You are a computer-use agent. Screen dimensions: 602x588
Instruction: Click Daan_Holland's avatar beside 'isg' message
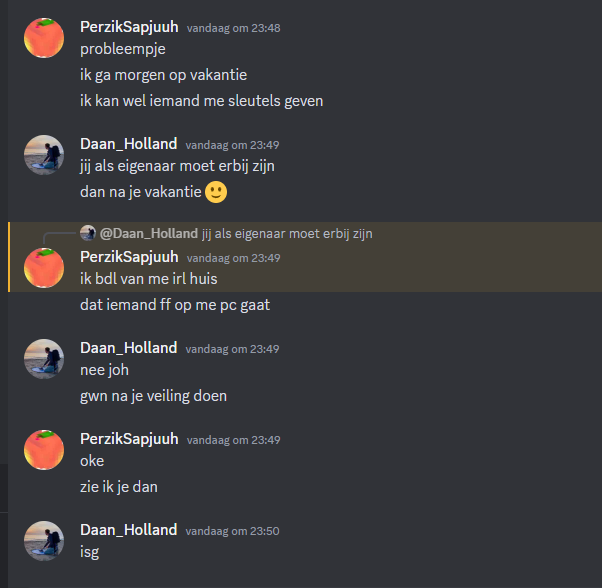44,541
